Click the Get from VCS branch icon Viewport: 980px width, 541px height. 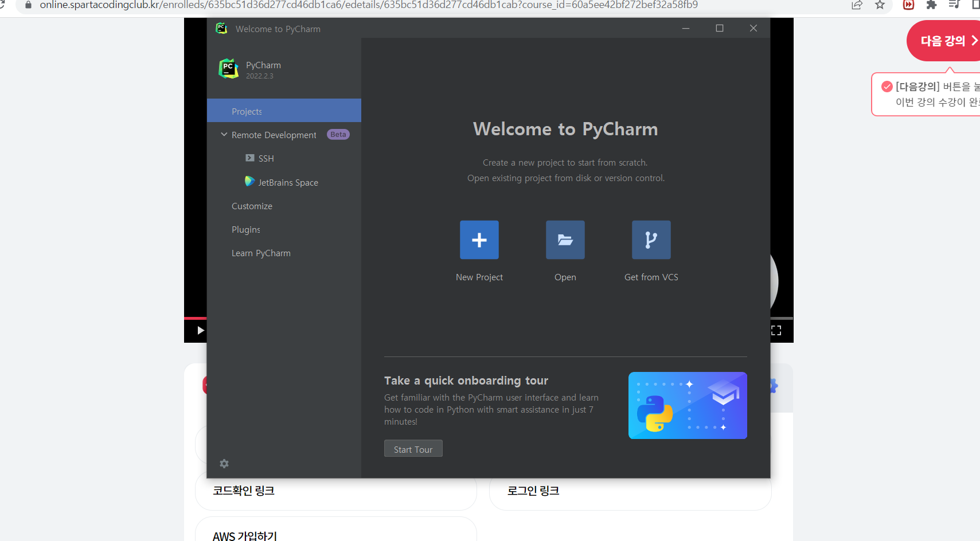coord(651,240)
